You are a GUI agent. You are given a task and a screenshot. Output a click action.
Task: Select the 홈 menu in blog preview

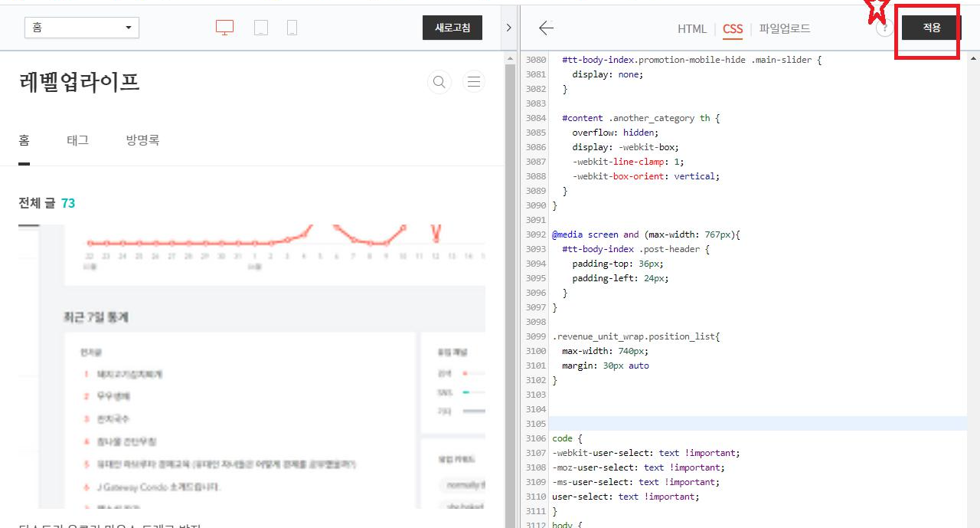coord(24,140)
